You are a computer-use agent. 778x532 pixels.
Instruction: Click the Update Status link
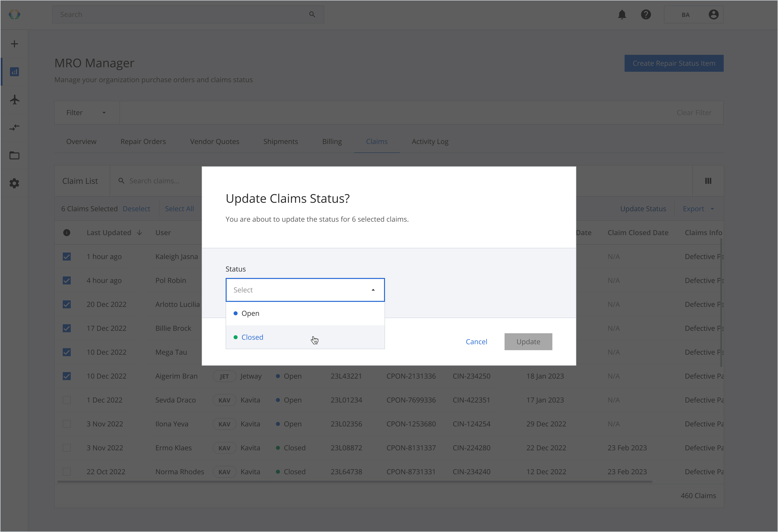643,209
